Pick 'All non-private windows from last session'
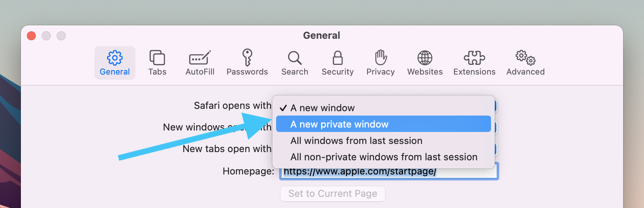 pyautogui.click(x=384, y=157)
